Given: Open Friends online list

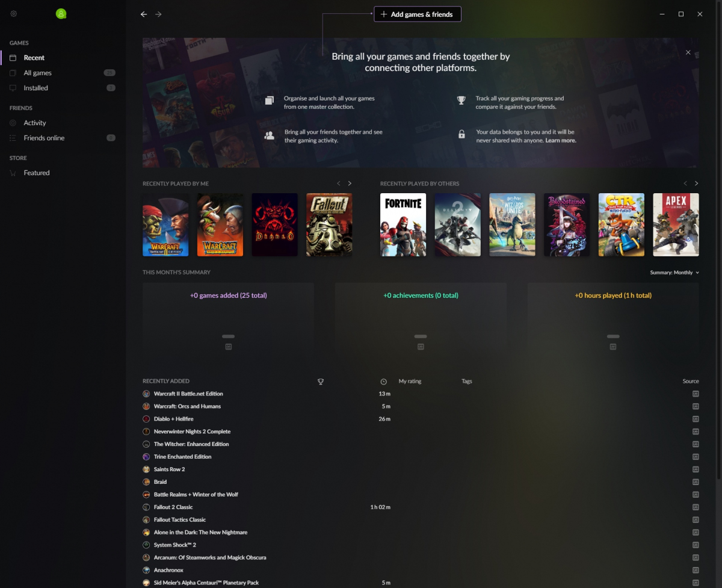Looking at the screenshot, I should coord(44,138).
